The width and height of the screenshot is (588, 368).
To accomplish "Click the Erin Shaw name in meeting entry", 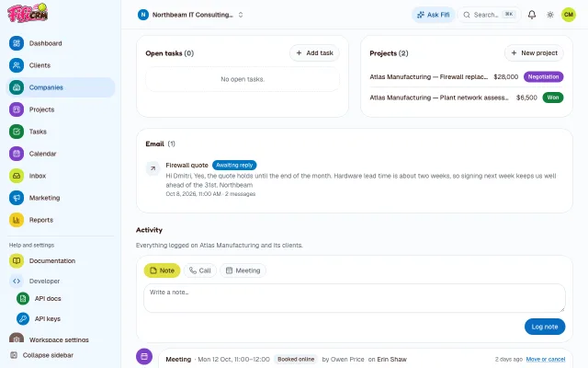I will pyautogui.click(x=391, y=360).
